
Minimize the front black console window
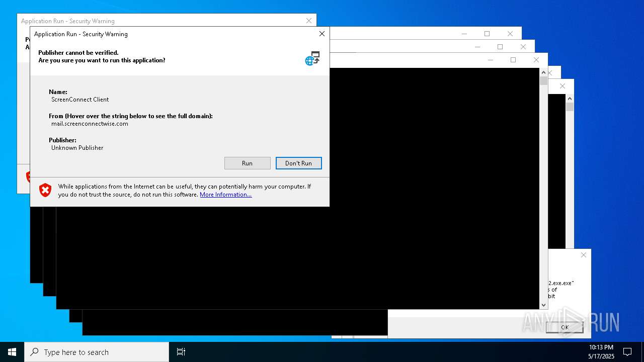pos(490,60)
